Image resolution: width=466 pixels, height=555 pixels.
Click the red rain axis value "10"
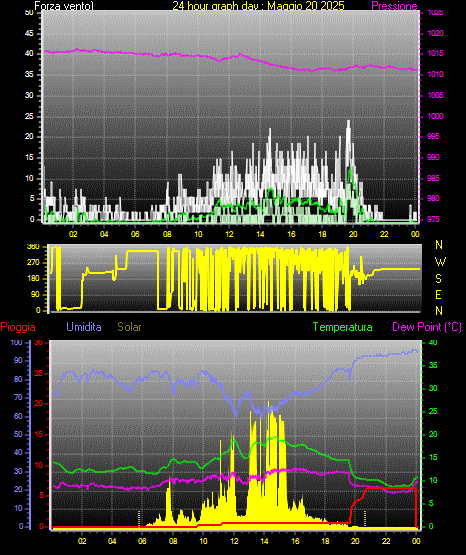click(39, 465)
